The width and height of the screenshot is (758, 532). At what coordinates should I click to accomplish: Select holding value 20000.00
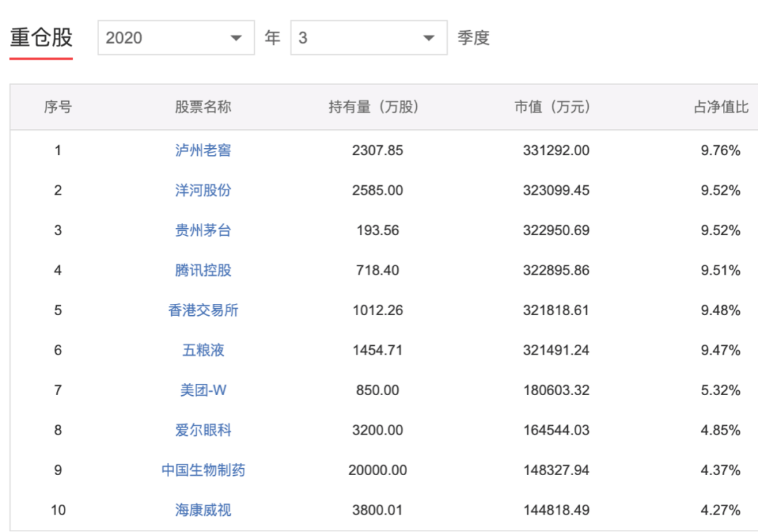pos(378,470)
